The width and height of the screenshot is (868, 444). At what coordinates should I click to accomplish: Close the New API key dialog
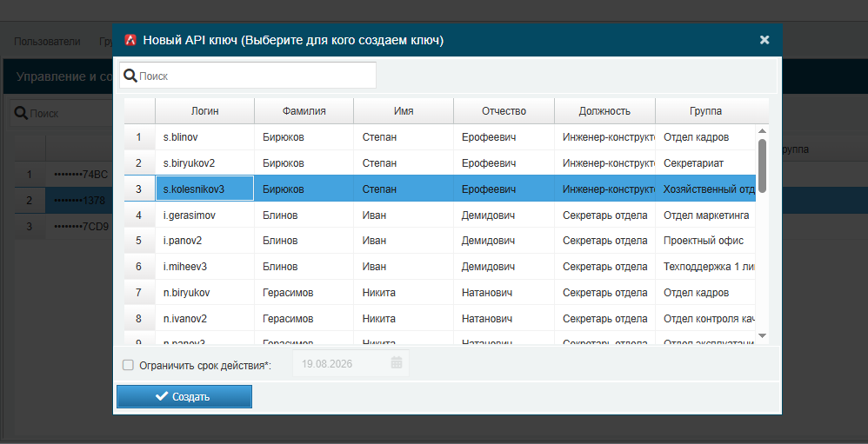pyautogui.click(x=765, y=40)
